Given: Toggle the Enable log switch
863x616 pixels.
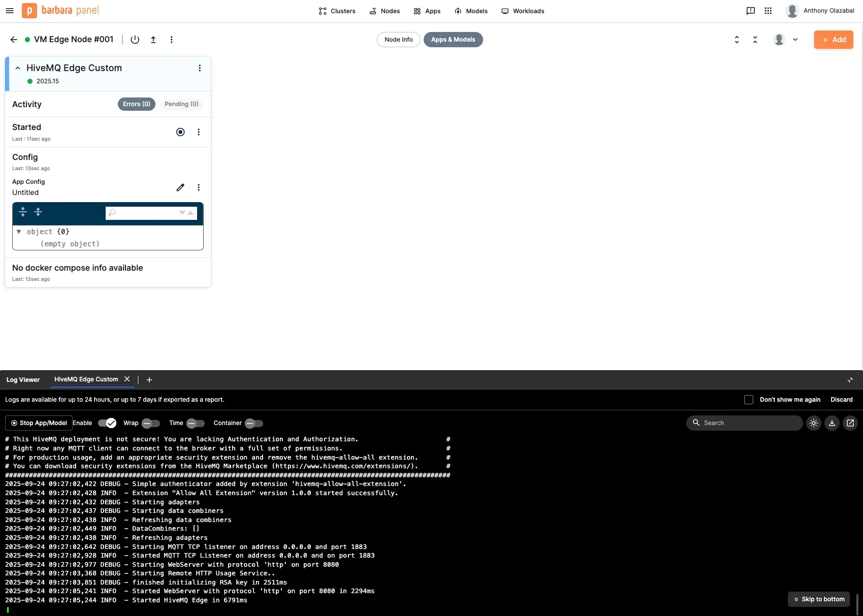Looking at the screenshot, I should coord(107,423).
